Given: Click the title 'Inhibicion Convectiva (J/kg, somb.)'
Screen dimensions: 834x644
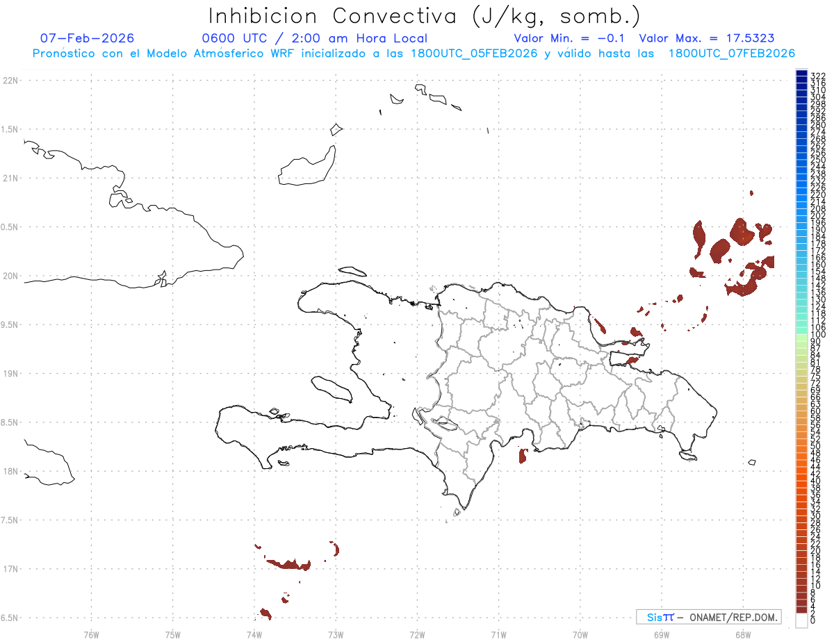Looking at the screenshot, I should [425, 16].
